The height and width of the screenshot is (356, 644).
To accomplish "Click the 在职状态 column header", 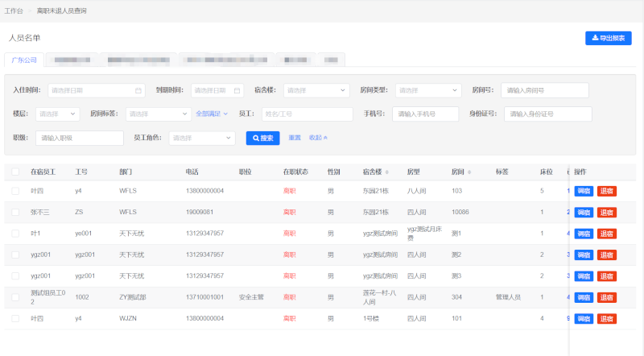I will click(295, 172).
